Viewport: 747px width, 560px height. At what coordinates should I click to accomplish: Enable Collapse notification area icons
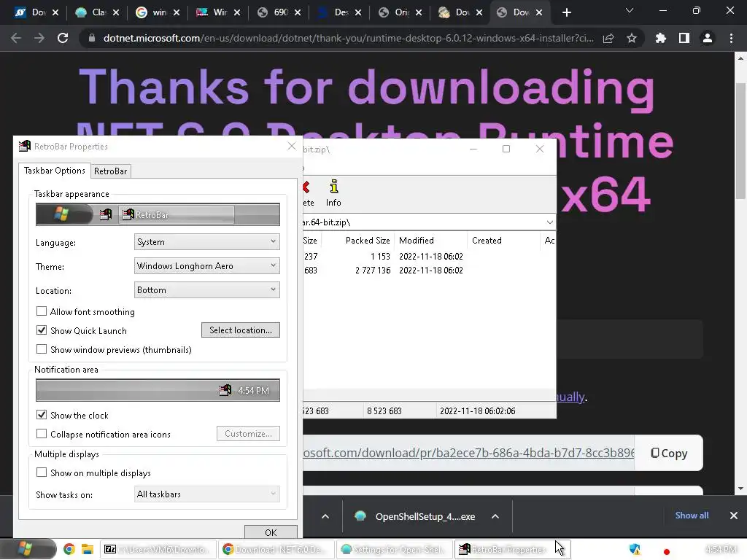coord(42,434)
